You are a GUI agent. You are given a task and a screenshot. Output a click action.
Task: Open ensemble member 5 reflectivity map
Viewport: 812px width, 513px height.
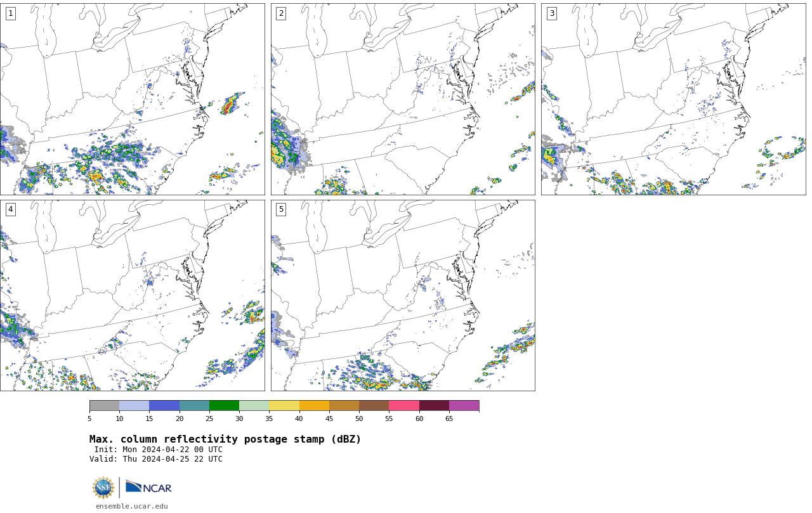(403, 295)
